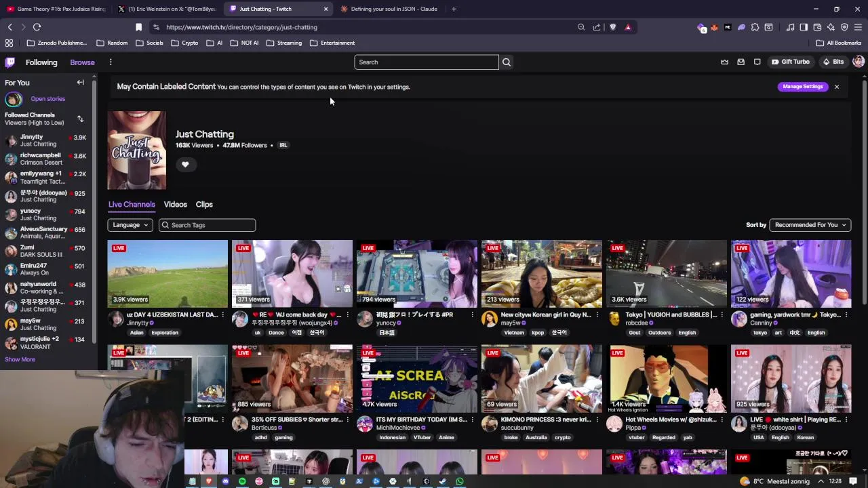Image resolution: width=868 pixels, height=488 pixels.
Task: Focus the Twitch search field
Action: point(427,62)
